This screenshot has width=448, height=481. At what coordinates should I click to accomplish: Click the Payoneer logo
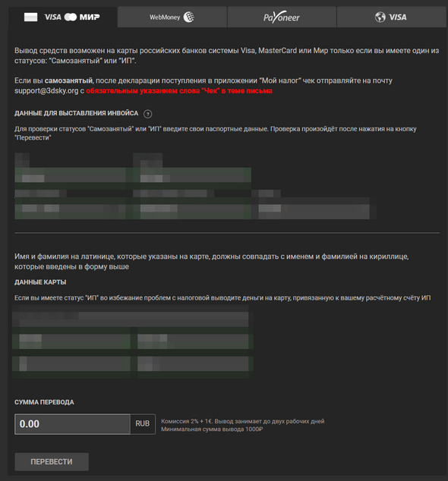point(282,17)
